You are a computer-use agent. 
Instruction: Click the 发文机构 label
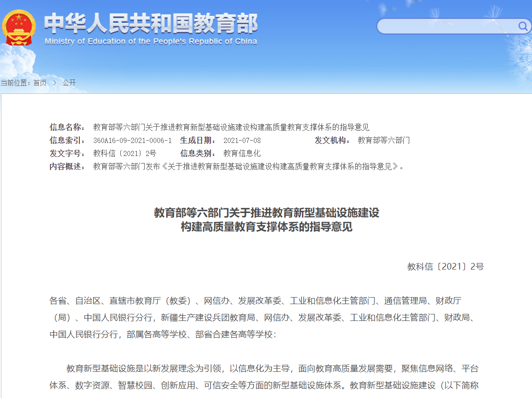coord(332,140)
